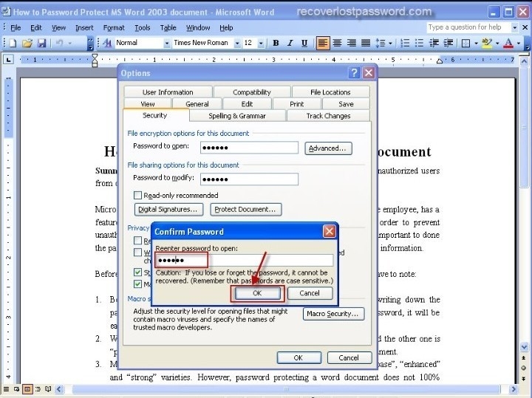532x398 pixels.
Task: Click the Line Spacing icon
Action: 381,43
